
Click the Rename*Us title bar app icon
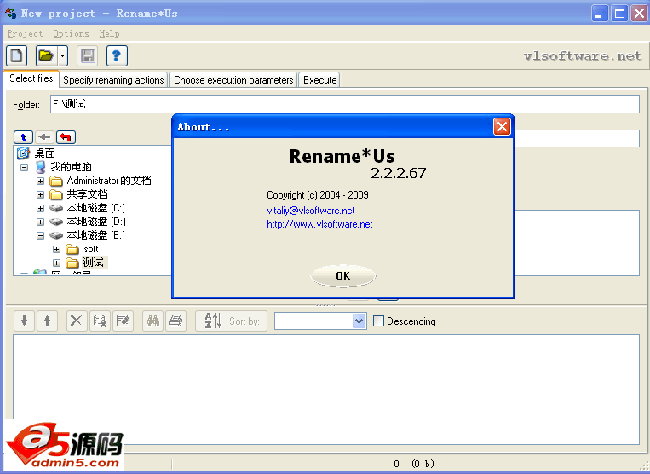coord(10,13)
